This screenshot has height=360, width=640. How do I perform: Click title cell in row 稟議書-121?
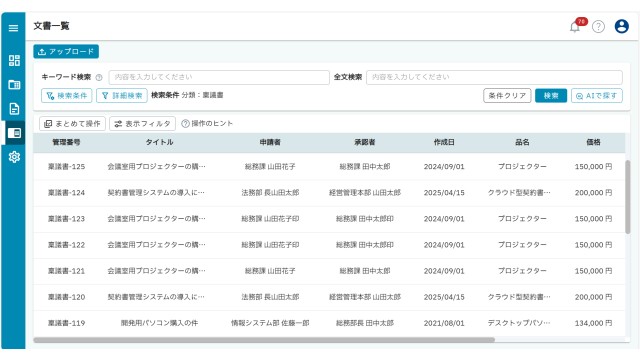point(156,271)
